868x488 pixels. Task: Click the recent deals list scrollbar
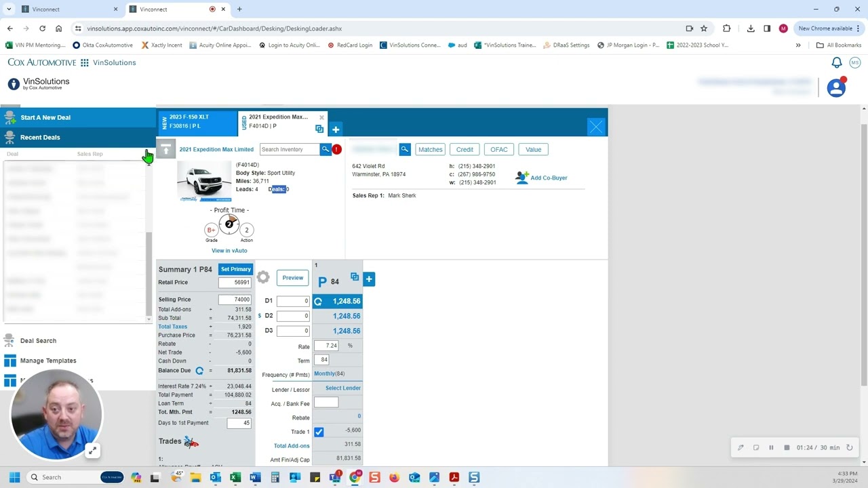point(149,274)
